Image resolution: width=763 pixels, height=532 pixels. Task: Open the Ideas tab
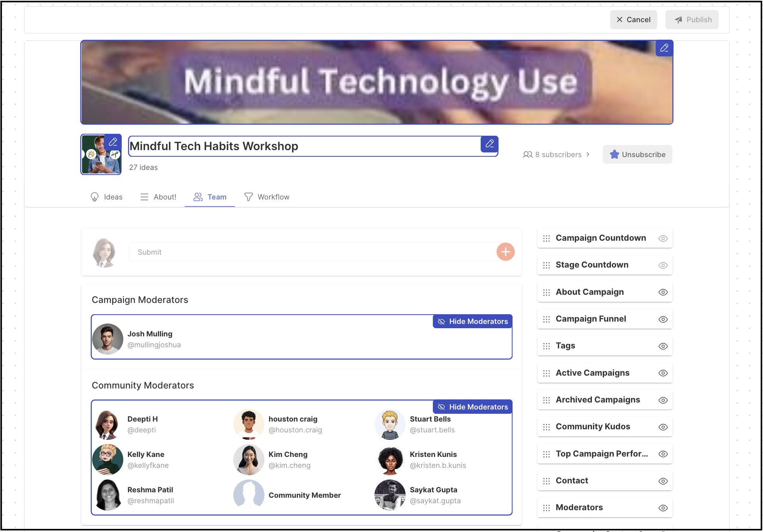pos(106,197)
